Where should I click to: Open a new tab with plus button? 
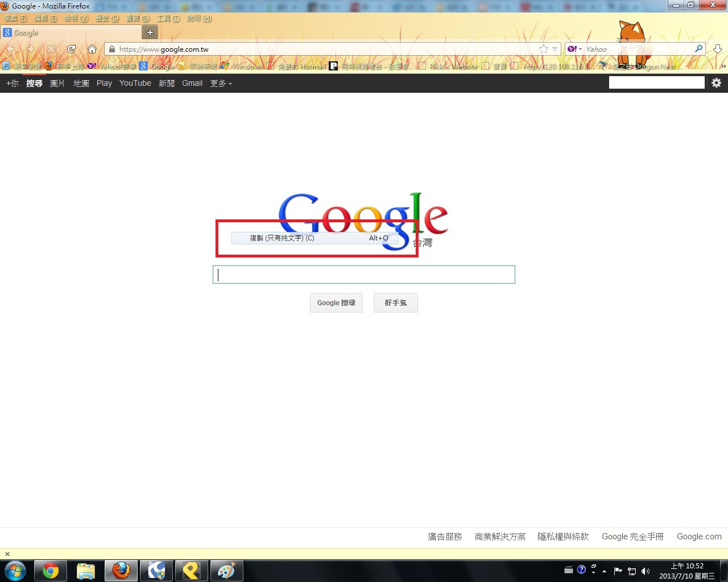tap(150, 32)
